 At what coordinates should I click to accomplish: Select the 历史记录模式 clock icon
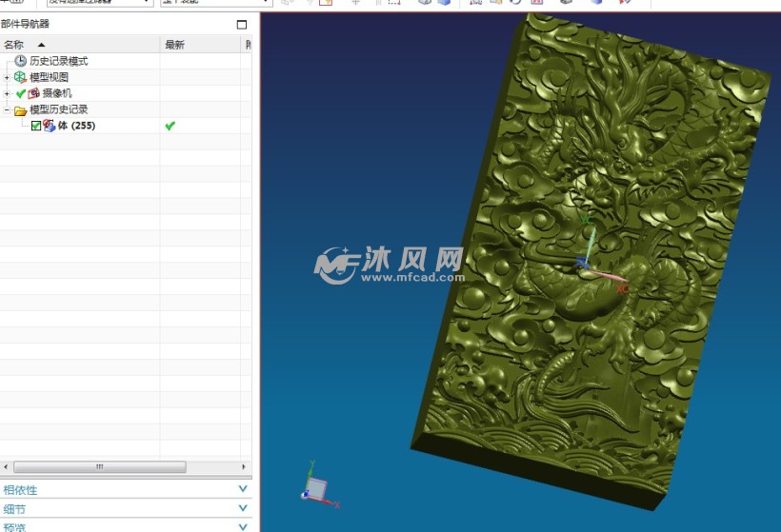pyautogui.click(x=20, y=61)
